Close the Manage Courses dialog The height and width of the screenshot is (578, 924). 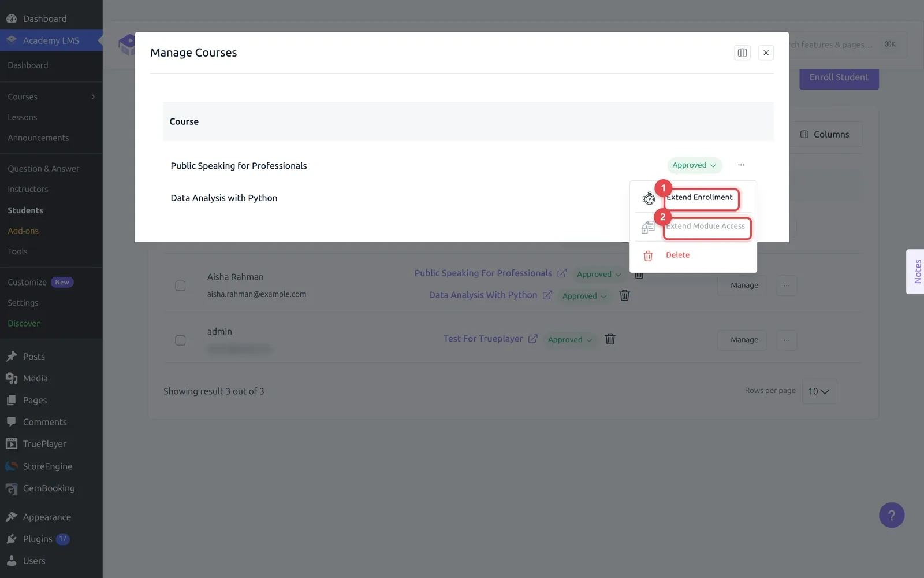pyautogui.click(x=766, y=53)
